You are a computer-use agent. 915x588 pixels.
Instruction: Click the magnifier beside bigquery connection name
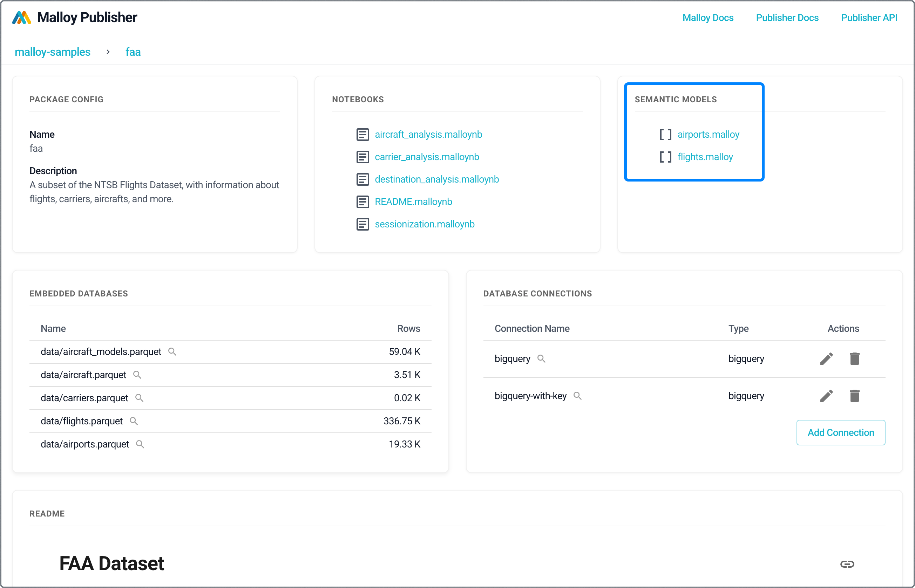(541, 359)
